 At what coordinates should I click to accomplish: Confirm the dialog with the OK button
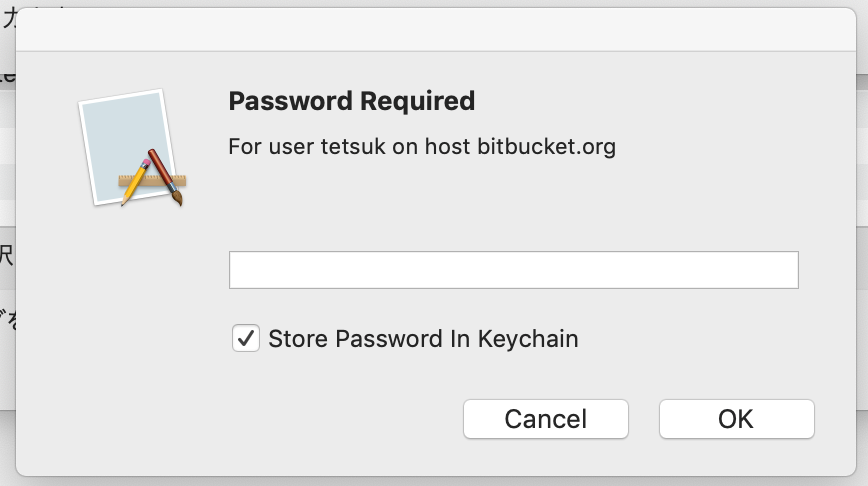pos(736,419)
